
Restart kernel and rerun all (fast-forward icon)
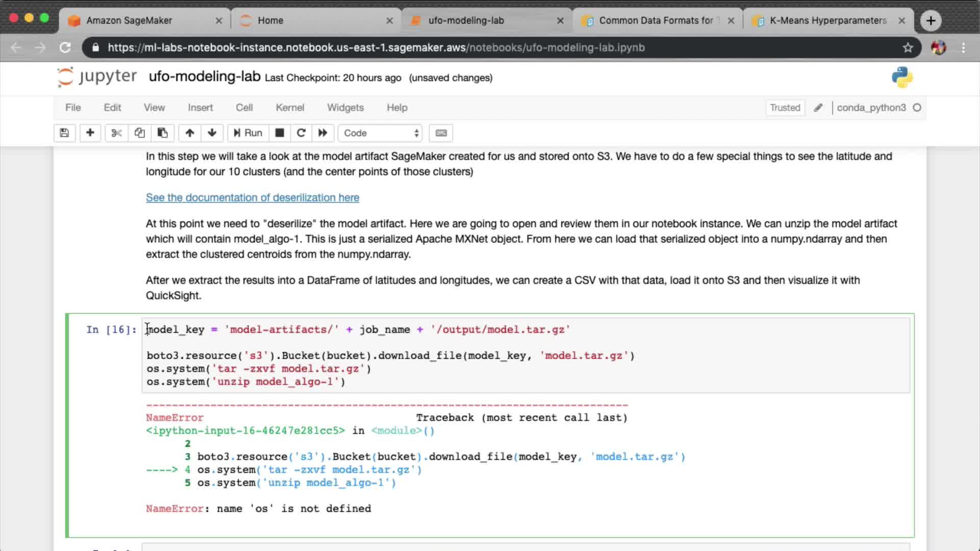323,133
